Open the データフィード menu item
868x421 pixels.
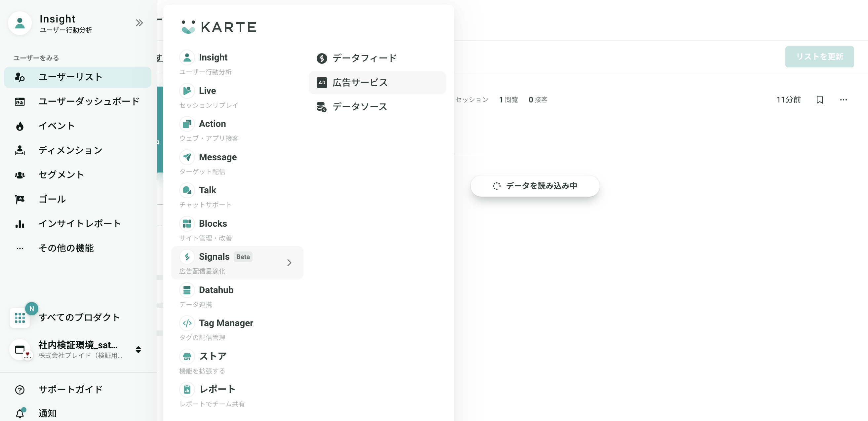pos(365,57)
